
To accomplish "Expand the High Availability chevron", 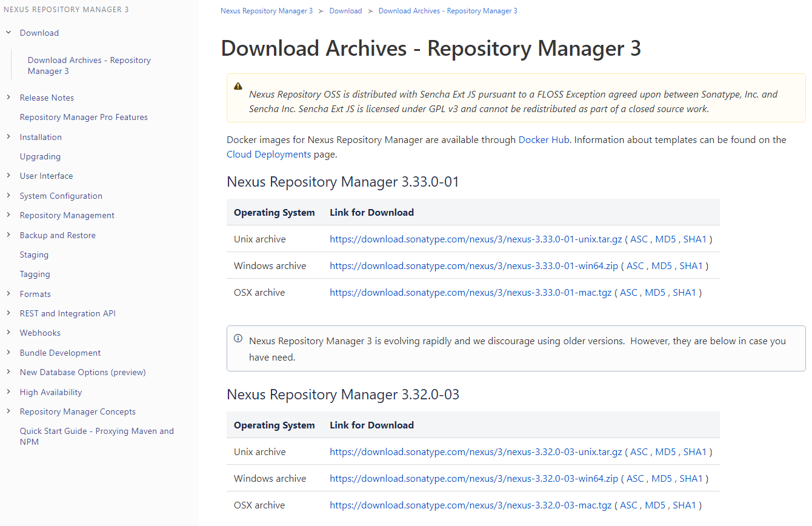I will 8,391.
